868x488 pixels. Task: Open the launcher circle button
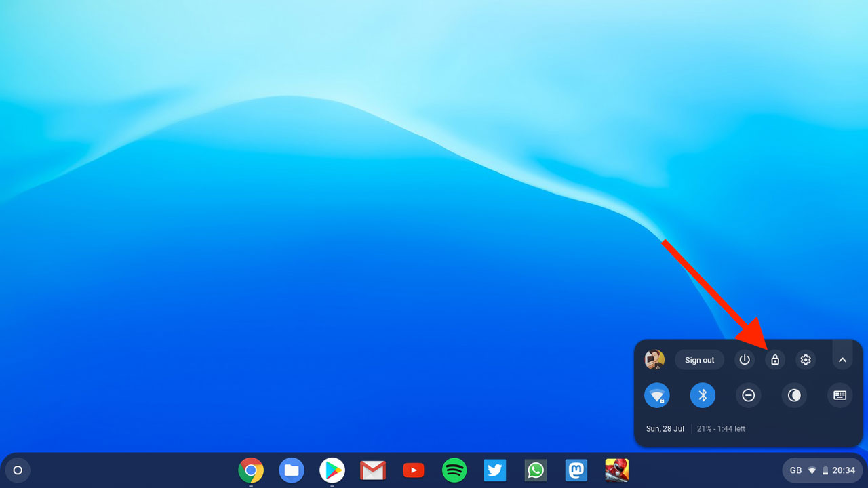[18, 470]
